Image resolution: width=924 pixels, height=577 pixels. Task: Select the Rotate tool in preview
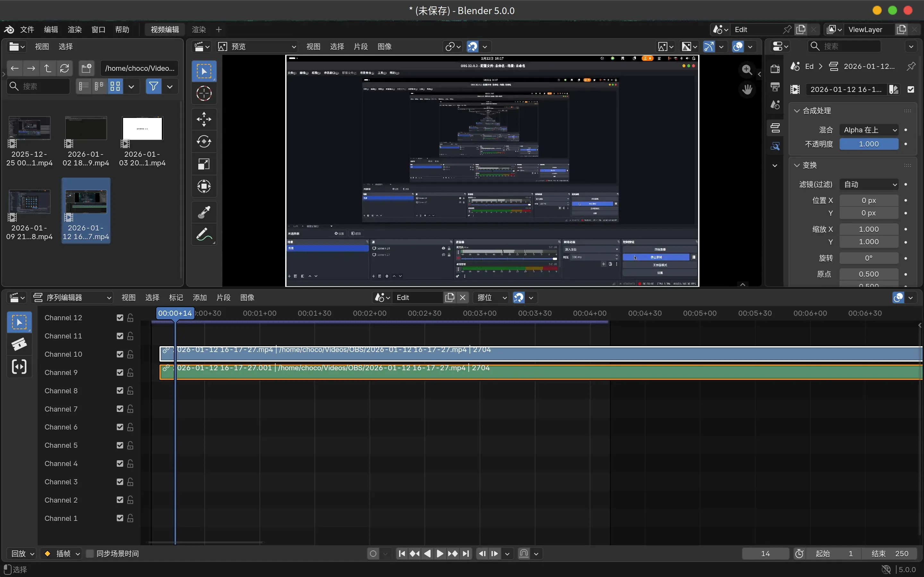[204, 142]
